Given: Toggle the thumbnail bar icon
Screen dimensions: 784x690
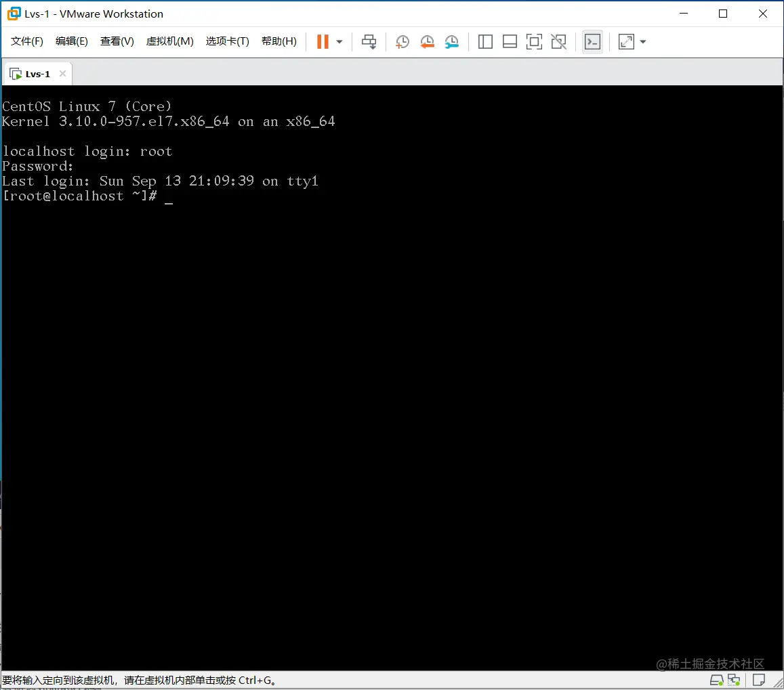Looking at the screenshot, I should [510, 42].
